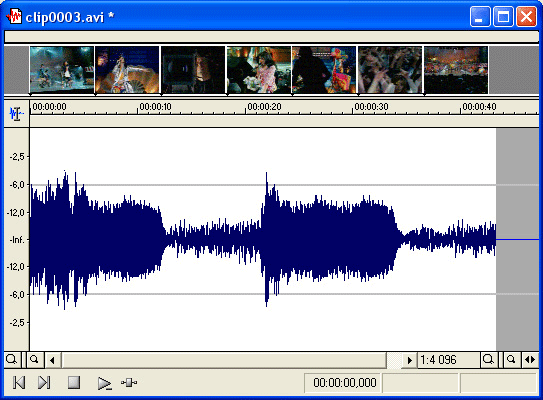Viewport: 543px width, 400px height.
Task: Click the horizontal scrollbar left arrow
Action: (52, 360)
